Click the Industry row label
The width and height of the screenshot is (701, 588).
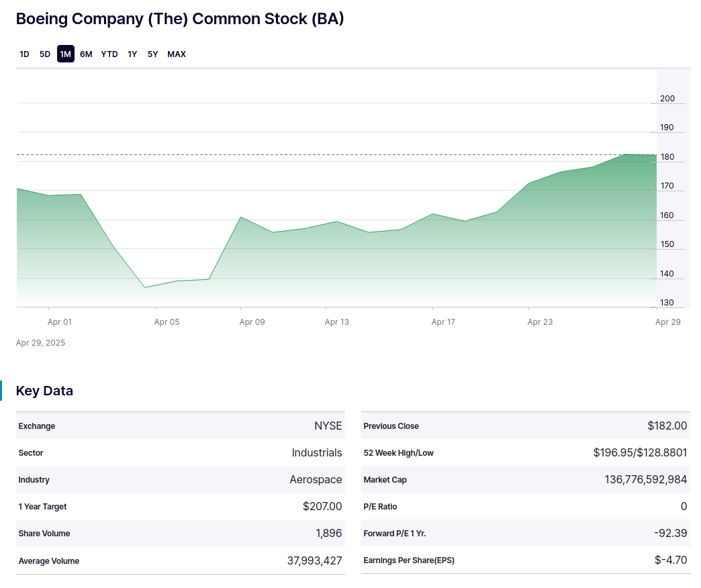[34, 479]
